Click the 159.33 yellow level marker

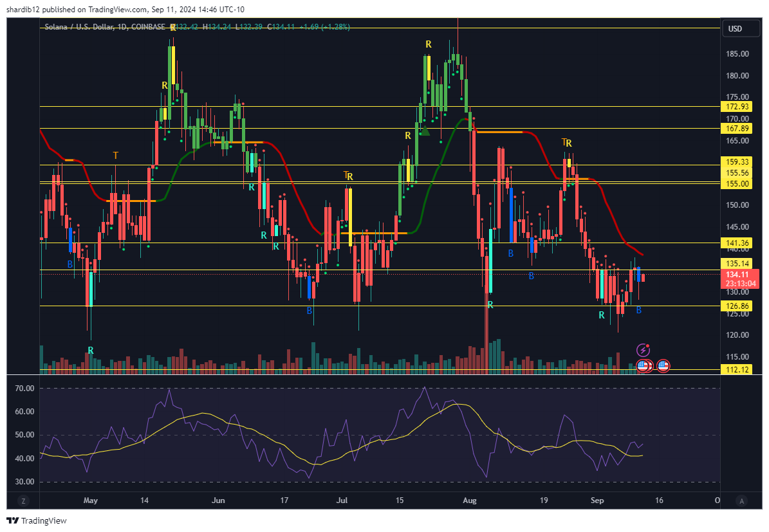737,162
